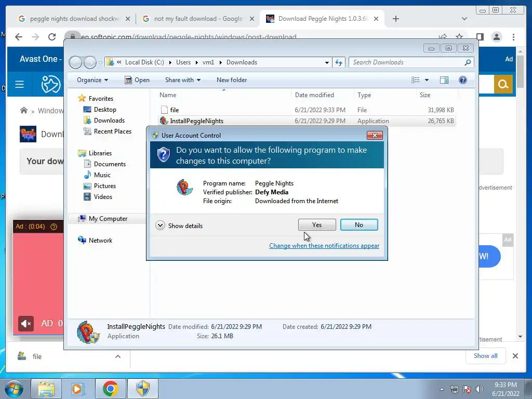Open Windows Explorer from the taskbar

click(x=46, y=389)
